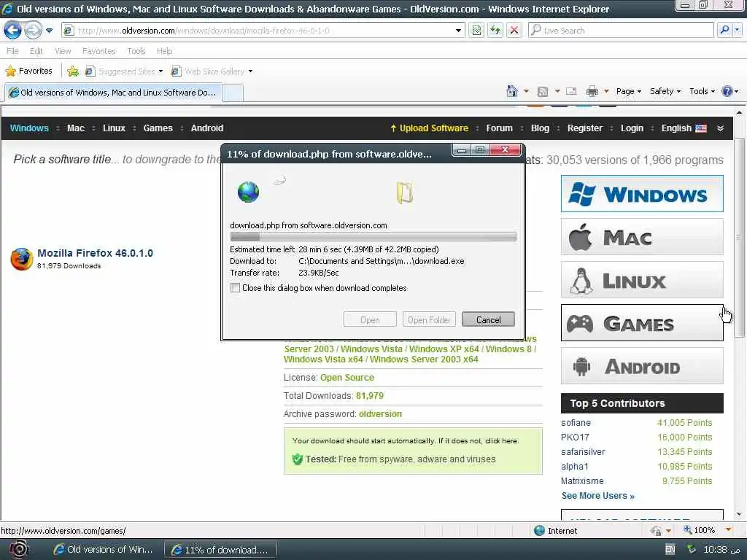Click Windows in site navigation bar

29,128
